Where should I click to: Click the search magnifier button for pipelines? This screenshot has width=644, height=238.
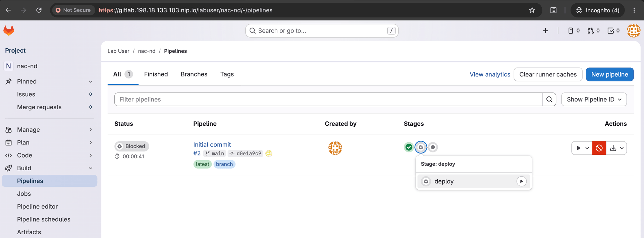[x=549, y=100]
